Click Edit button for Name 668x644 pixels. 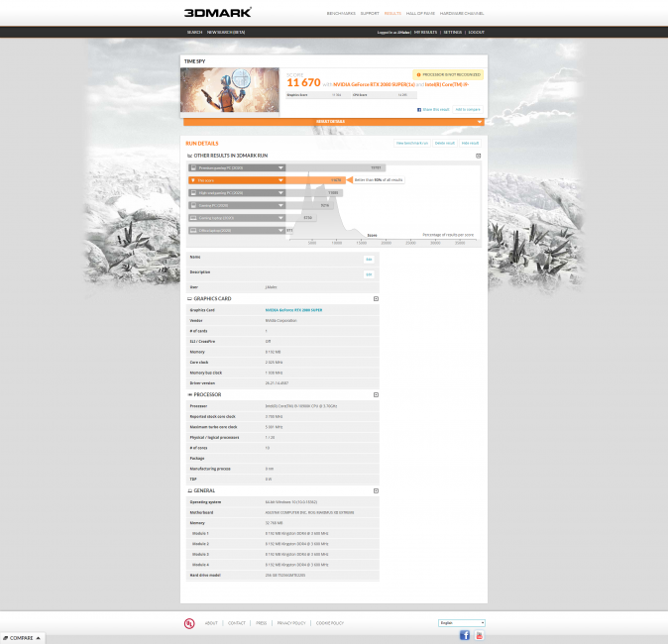(x=369, y=260)
